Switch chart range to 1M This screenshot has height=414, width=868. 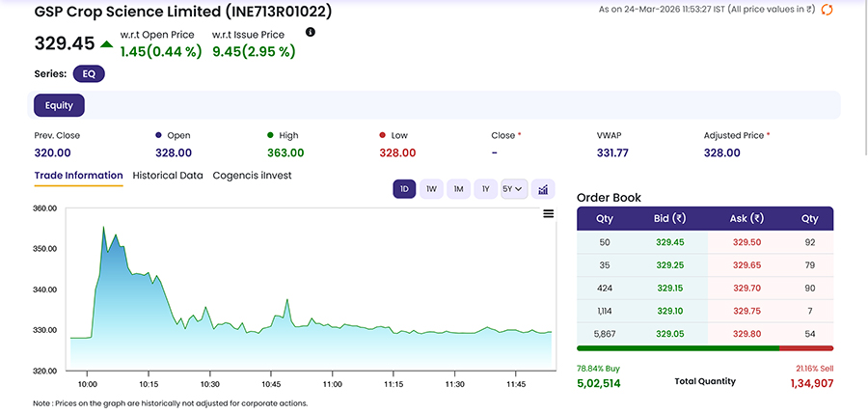pyautogui.click(x=459, y=189)
